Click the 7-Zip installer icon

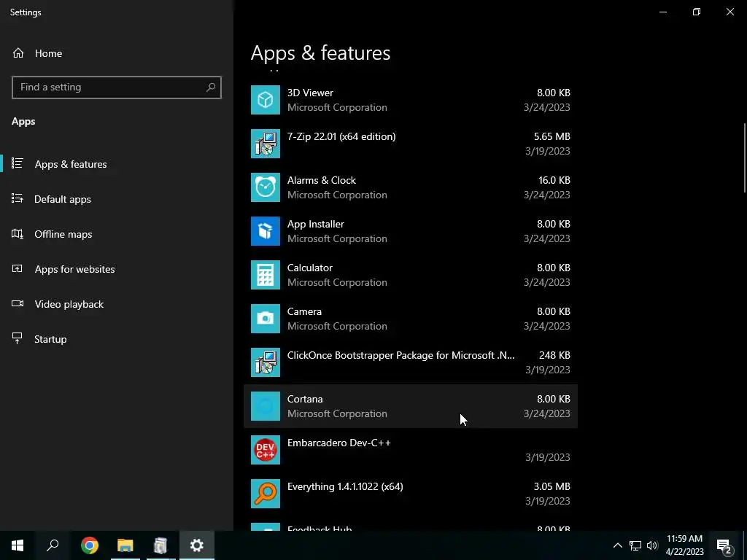click(x=266, y=144)
